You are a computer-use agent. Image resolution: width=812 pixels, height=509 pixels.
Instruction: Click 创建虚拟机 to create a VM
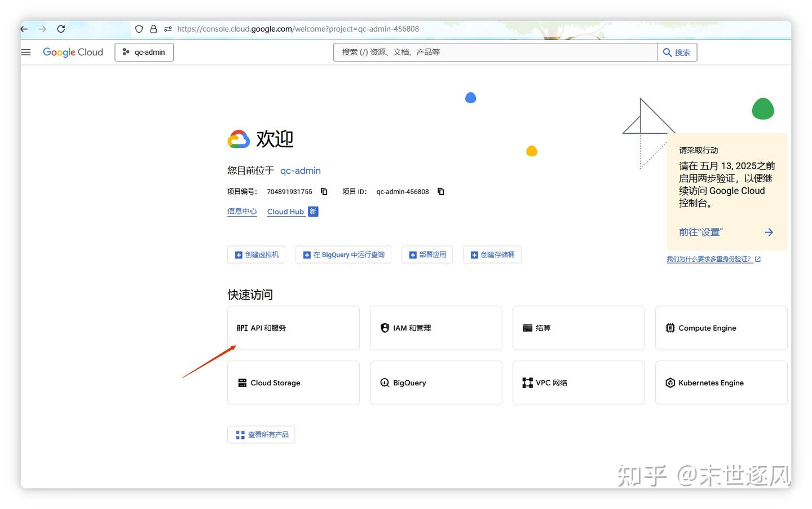click(256, 254)
